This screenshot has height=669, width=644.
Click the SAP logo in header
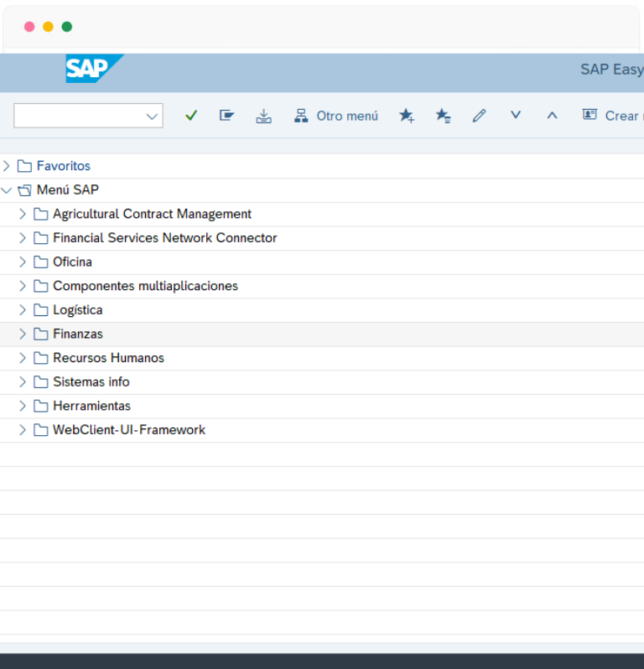(x=94, y=69)
